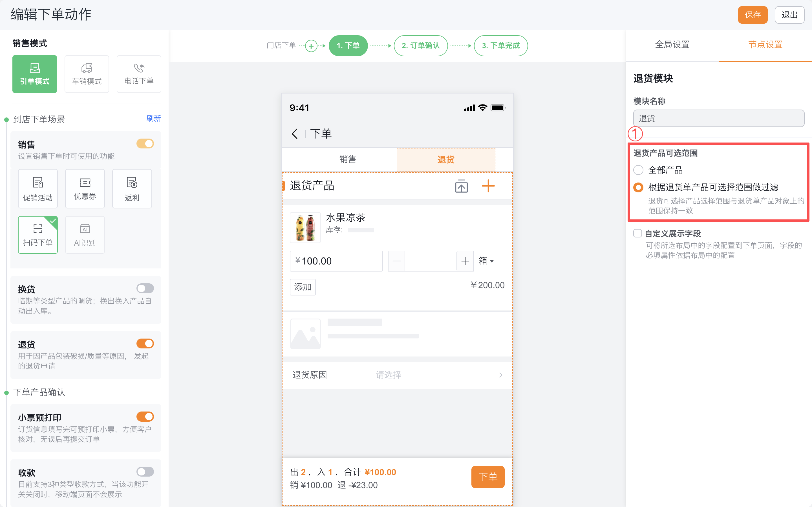Check the 自定义展示字段 checkbox
This screenshot has width=812, height=507.
click(638, 234)
